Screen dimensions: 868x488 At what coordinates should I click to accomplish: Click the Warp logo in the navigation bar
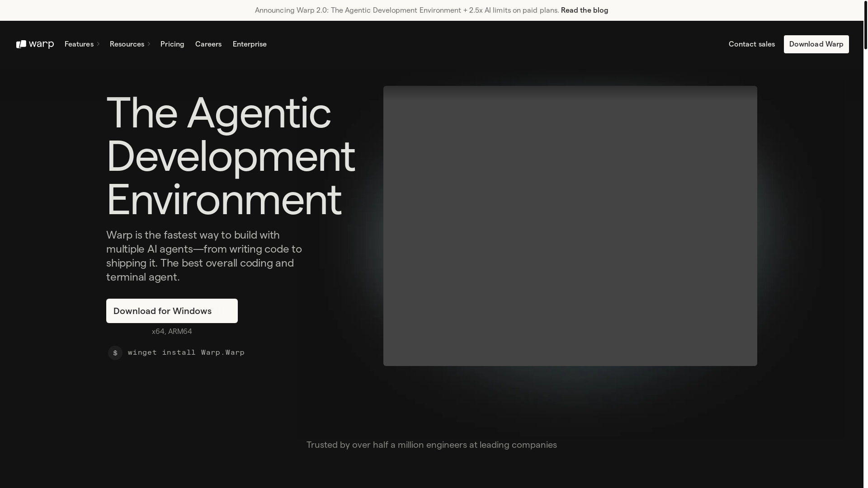coord(35,44)
